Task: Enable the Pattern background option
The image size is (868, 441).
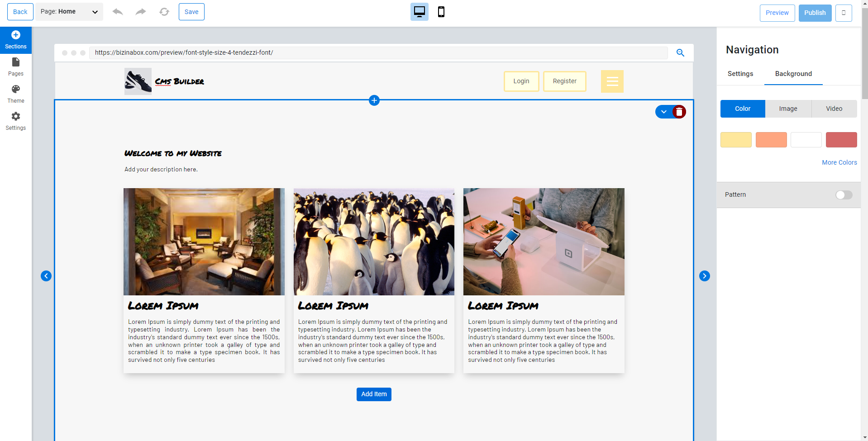Action: pyautogui.click(x=843, y=194)
